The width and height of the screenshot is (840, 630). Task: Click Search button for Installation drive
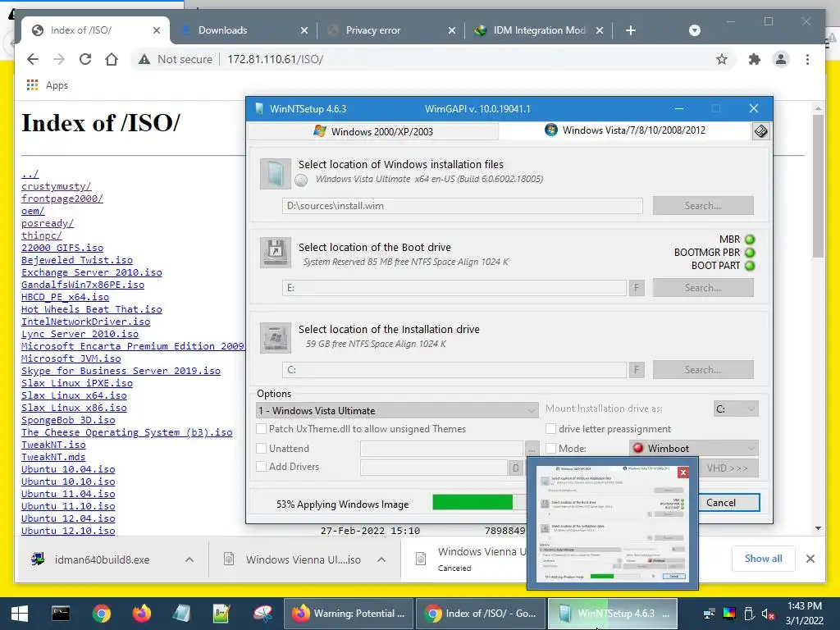(703, 370)
